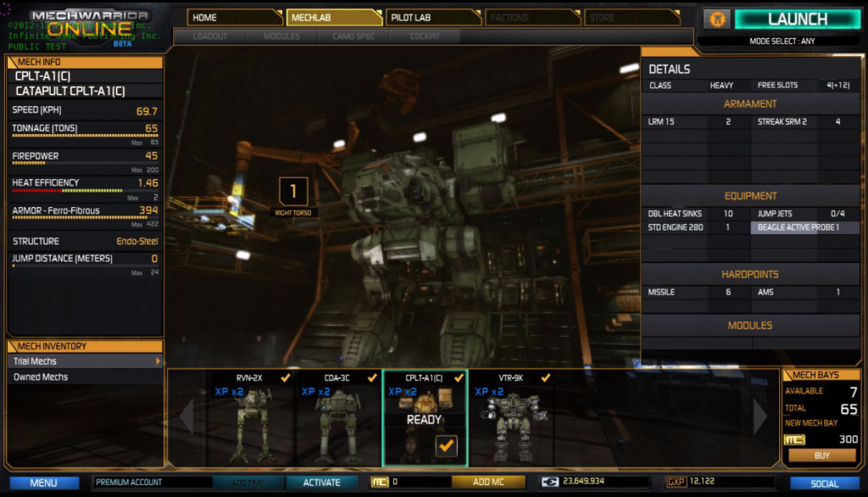Click the orange mech icon beside Launch

(x=716, y=19)
